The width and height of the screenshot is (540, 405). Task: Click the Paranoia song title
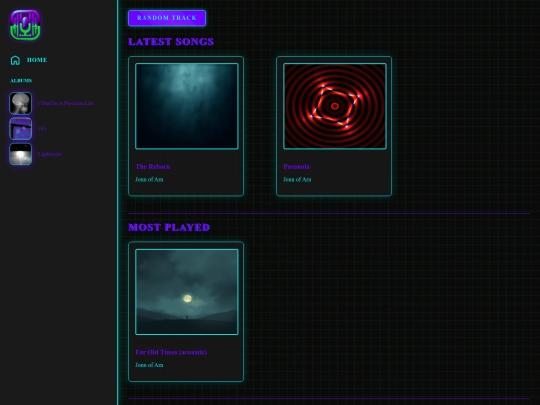pos(297,166)
